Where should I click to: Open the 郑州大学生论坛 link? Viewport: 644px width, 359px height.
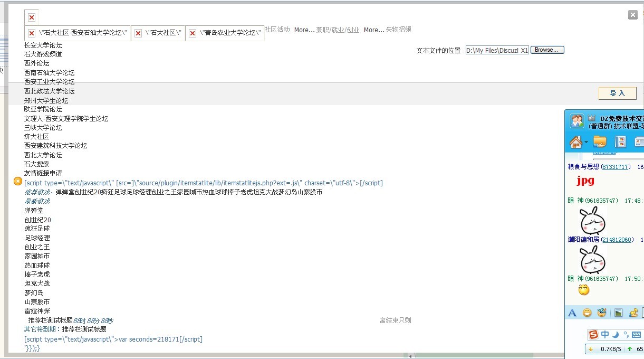coord(46,100)
